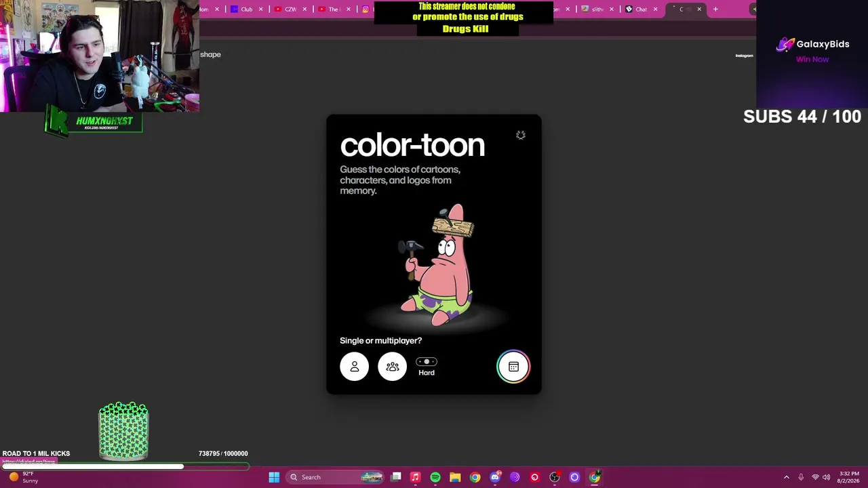Viewport: 868px width, 488px height.
Task: Open OBS Studio from the taskbar
Action: pos(555,477)
